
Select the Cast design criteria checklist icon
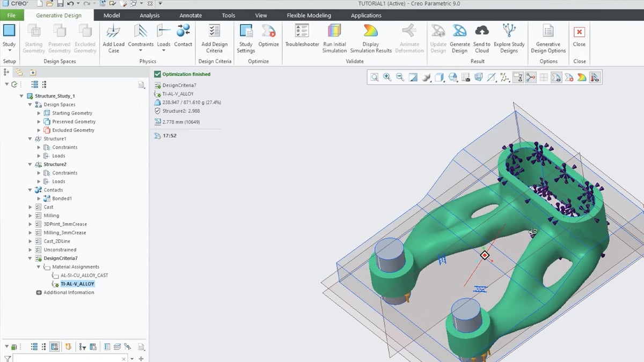(x=38, y=207)
